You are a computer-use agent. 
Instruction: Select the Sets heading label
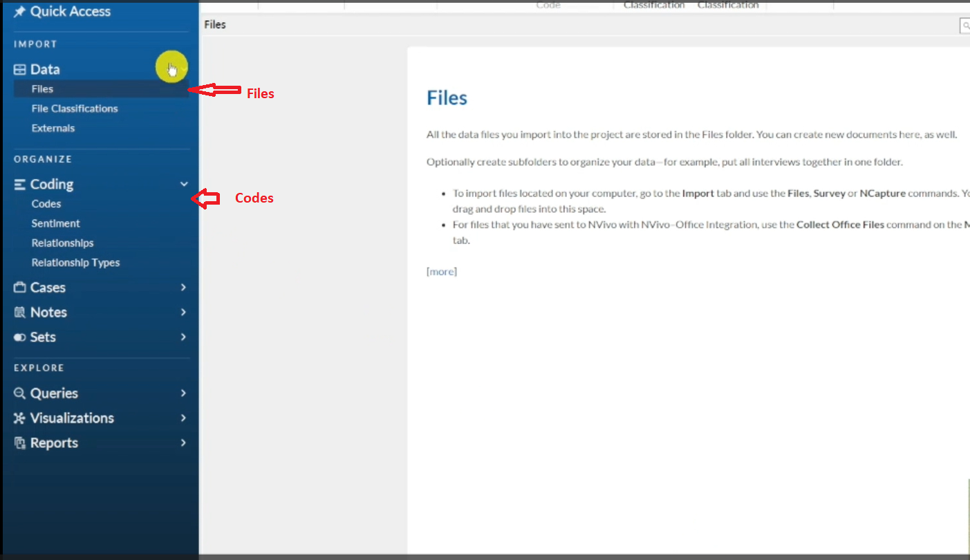click(43, 337)
